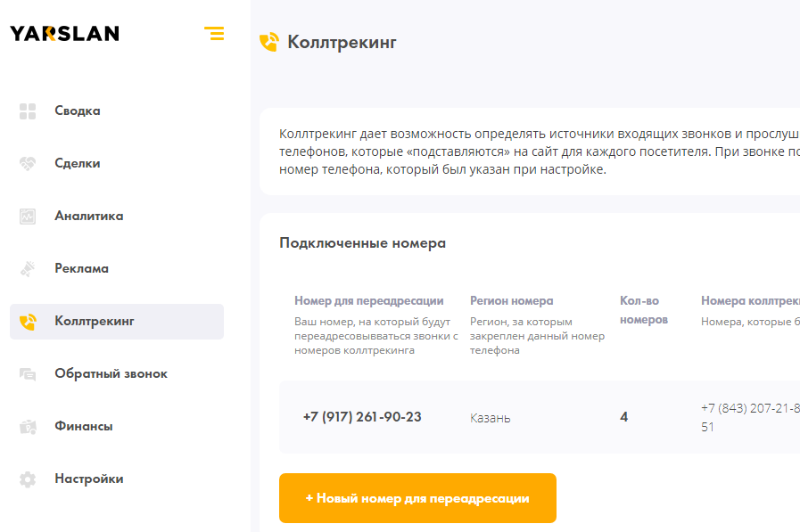Screen dimensions: 800x532
Task: Click the Обратный звонок callback icon
Action: (28, 373)
